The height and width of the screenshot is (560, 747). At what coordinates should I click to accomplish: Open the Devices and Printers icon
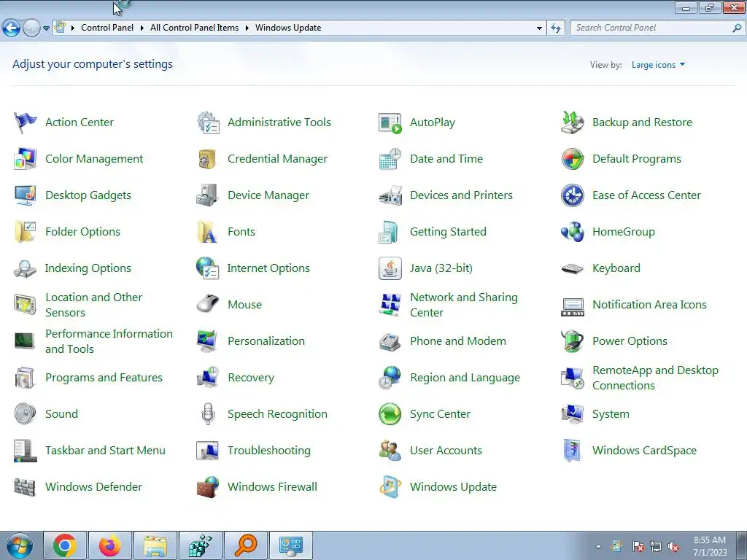click(x=390, y=195)
